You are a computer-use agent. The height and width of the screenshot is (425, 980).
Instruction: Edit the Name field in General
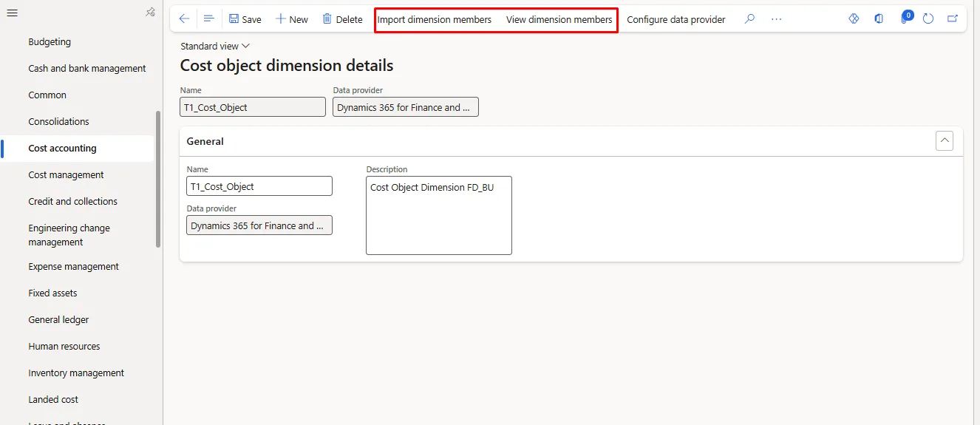click(259, 186)
